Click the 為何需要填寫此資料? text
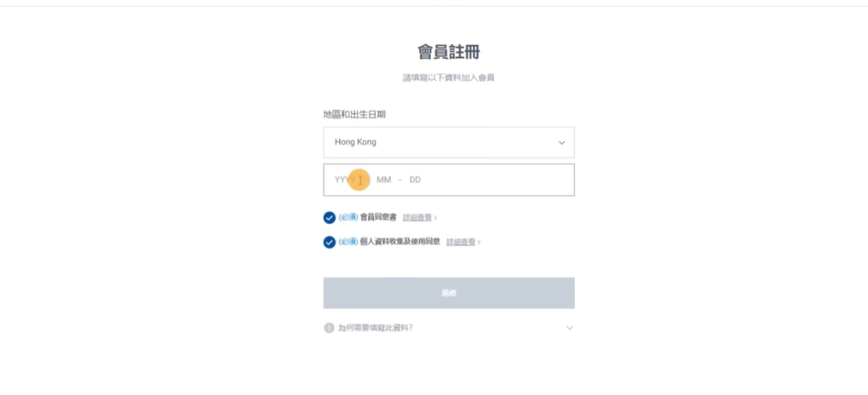 376,328
